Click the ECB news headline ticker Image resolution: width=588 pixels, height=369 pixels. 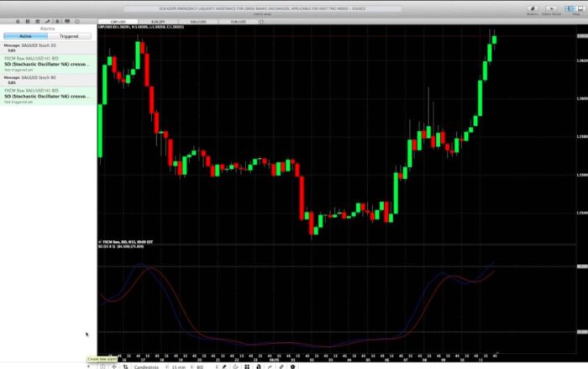coord(262,8)
